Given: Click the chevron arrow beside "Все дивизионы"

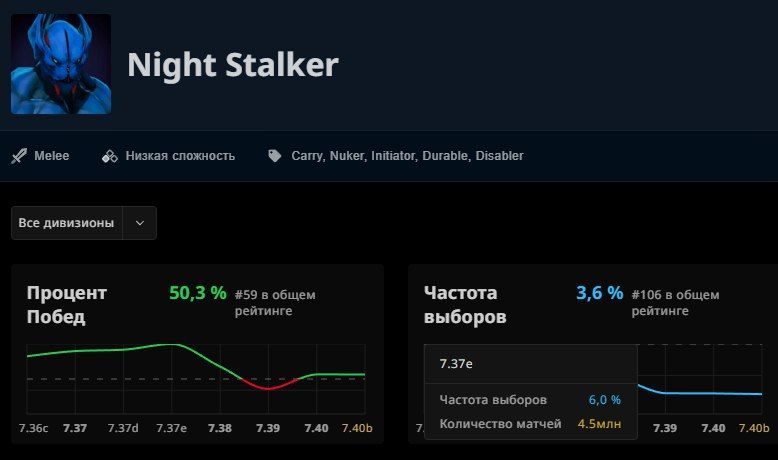Looking at the screenshot, I should (x=139, y=223).
